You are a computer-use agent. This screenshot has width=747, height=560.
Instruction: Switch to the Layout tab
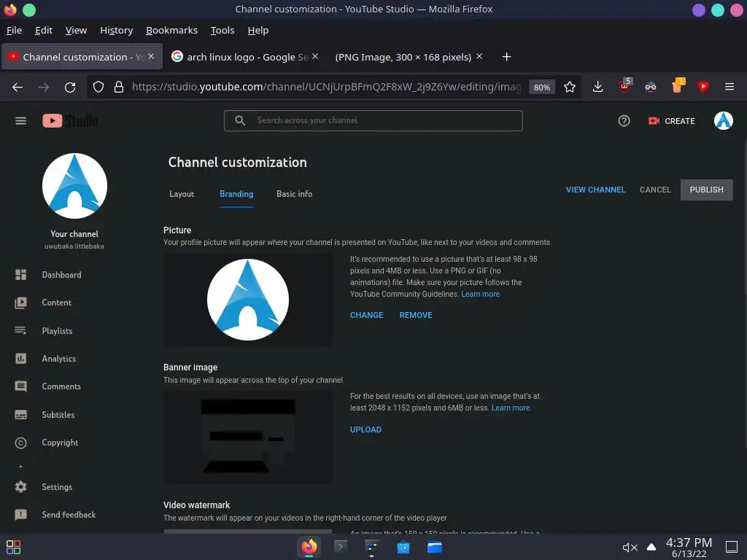(x=182, y=194)
